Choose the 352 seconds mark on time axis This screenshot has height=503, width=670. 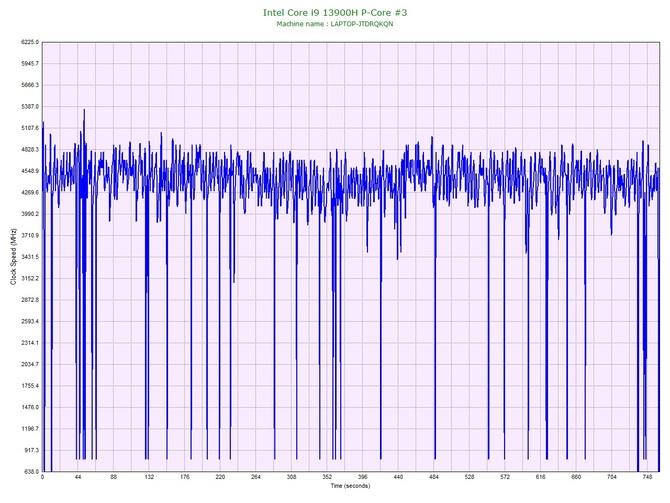327,478
